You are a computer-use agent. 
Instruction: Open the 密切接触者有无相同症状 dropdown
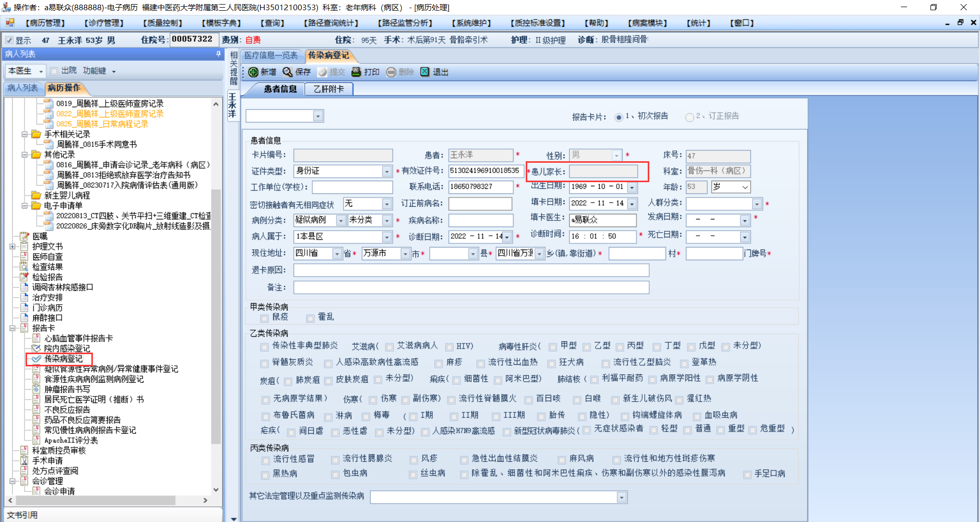pyautogui.click(x=387, y=204)
